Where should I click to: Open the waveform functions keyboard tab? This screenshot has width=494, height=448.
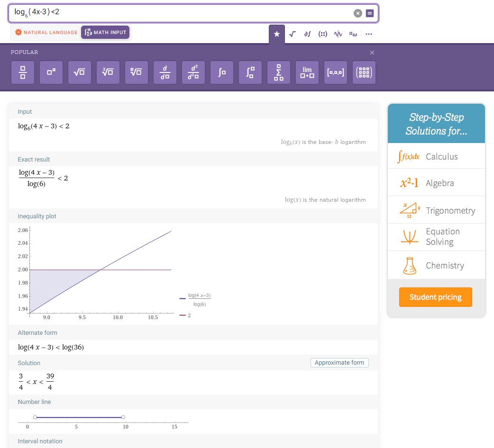[338, 34]
